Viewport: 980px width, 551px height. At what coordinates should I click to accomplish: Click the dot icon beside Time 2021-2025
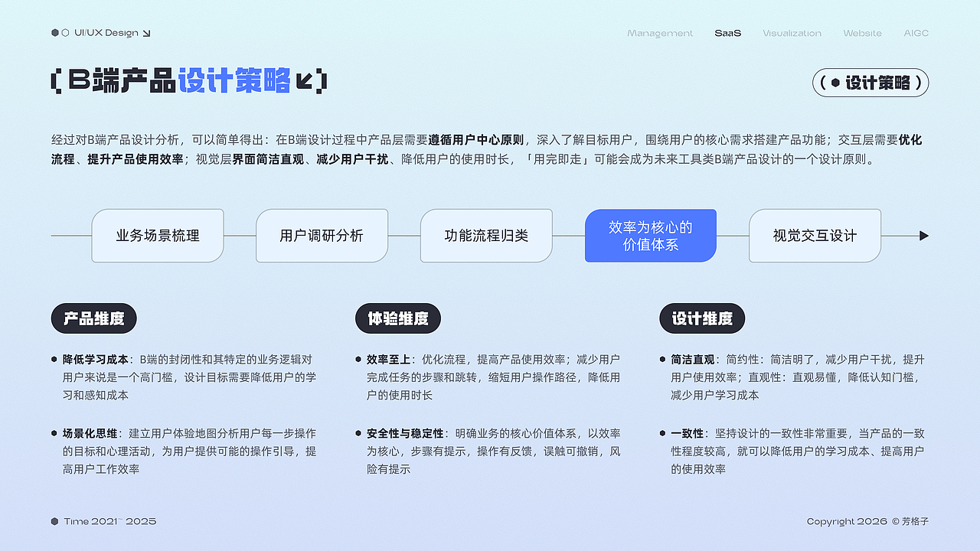54,521
